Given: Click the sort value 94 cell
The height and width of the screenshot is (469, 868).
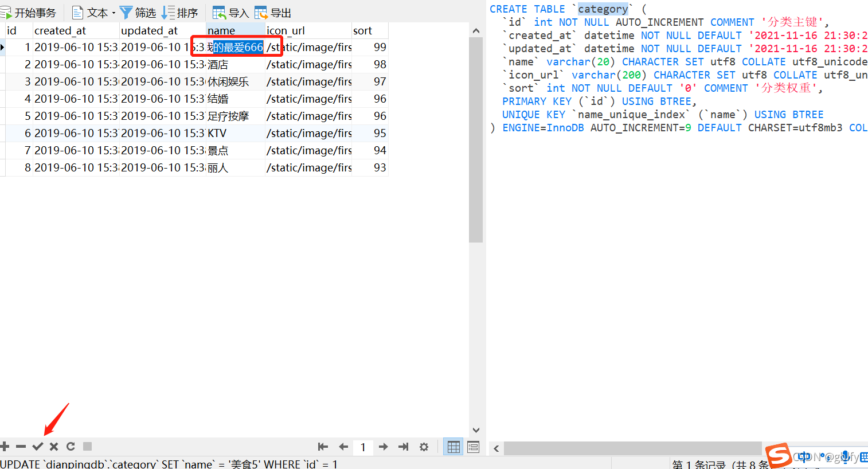Looking at the screenshot, I should [370, 150].
